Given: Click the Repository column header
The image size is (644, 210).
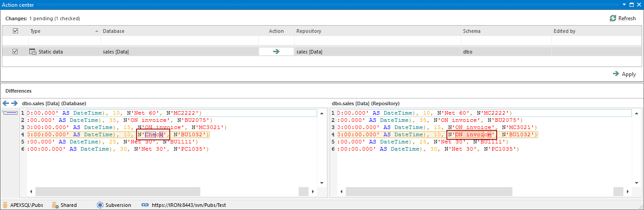Looking at the screenshot, I should (309, 31).
